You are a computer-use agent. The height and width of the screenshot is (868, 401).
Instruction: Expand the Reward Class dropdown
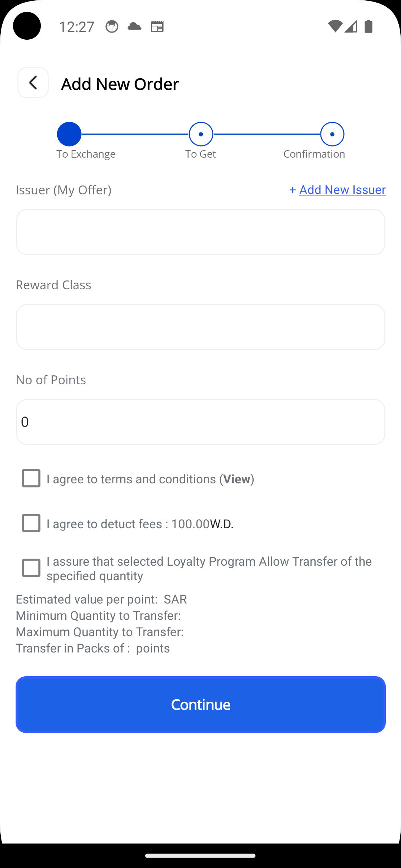pyautogui.click(x=200, y=327)
